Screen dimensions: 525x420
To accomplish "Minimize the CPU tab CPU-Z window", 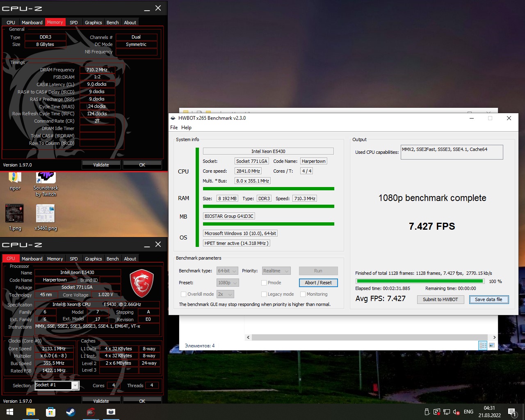I will click(147, 245).
